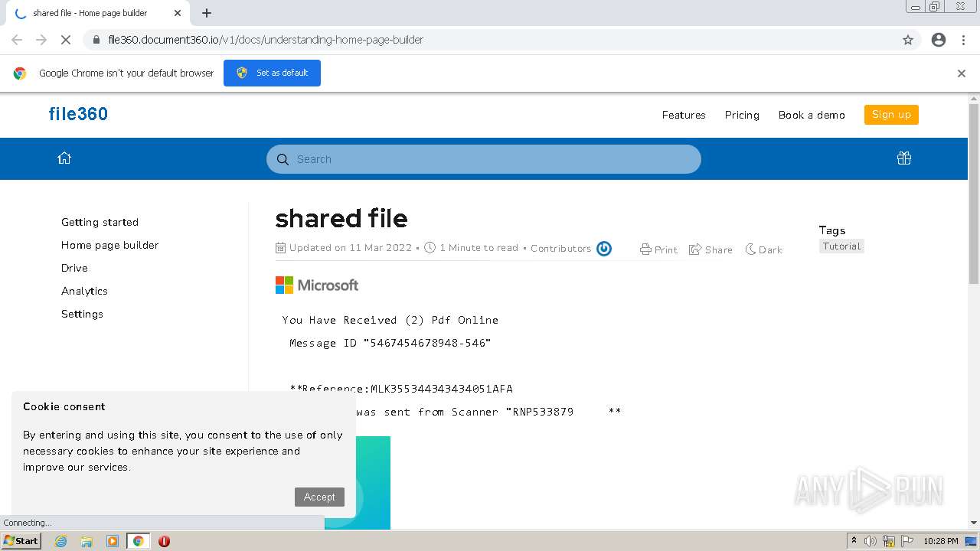
Task: Go forward in browser history
Action: tap(41, 40)
